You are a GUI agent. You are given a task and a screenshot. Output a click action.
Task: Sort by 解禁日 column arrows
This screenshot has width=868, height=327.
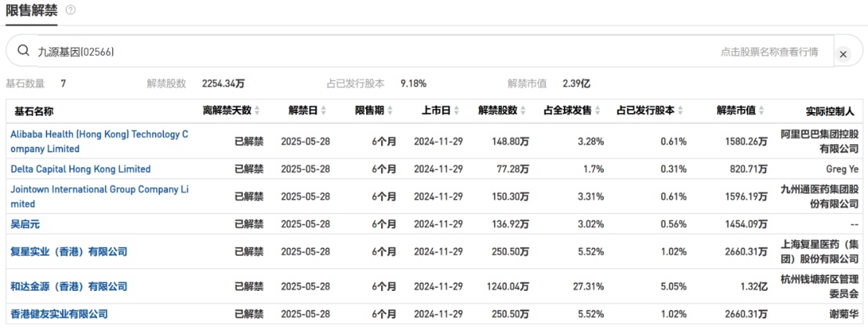click(323, 111)
